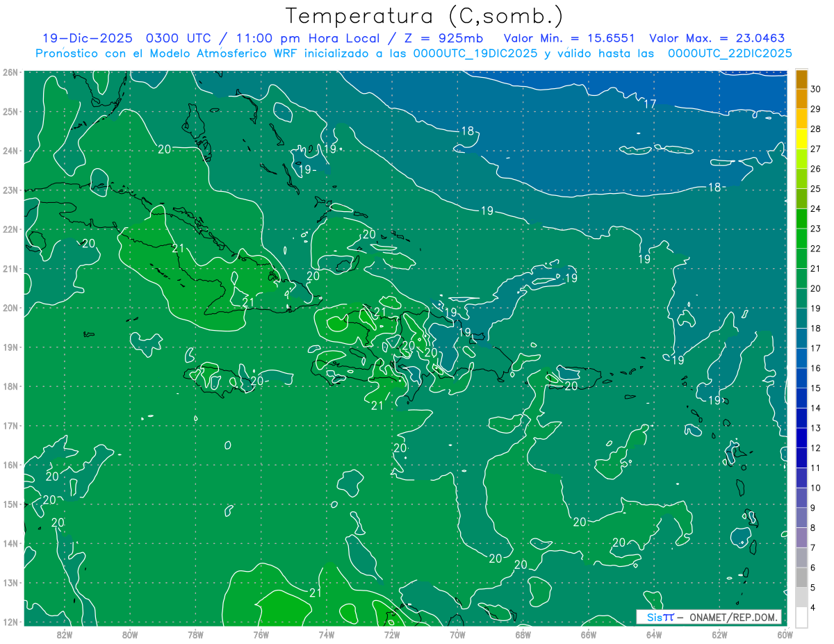Image resolution: width=834 pixels, height=644 pixels.
Task: Click the '16' label on the color scale
Action: 816,368
